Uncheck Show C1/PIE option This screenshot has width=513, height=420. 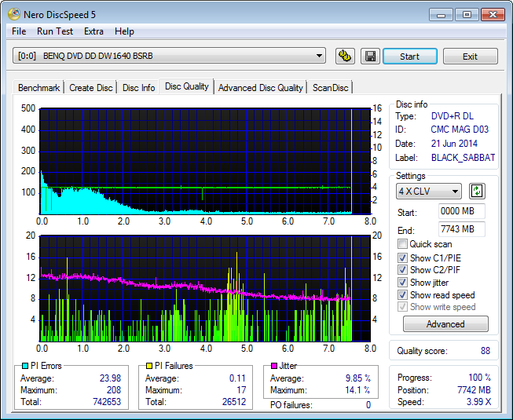(x=402, y=257)
